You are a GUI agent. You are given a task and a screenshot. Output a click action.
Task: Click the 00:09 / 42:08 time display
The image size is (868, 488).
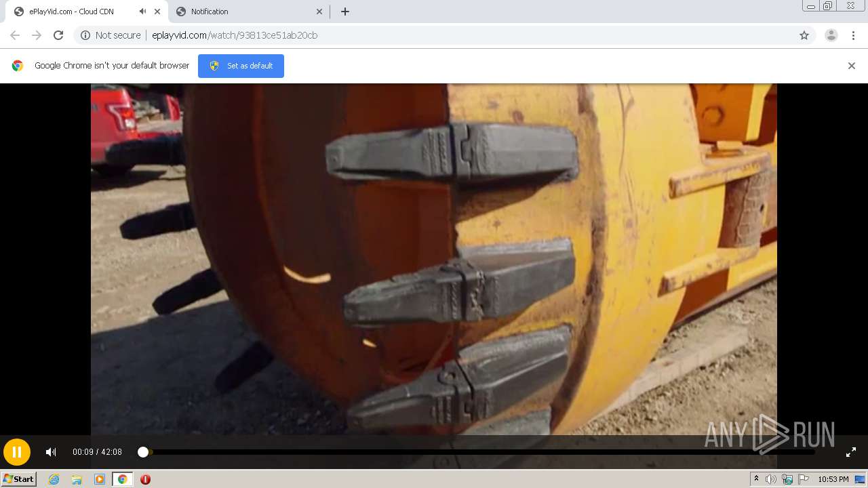(98, 452)
